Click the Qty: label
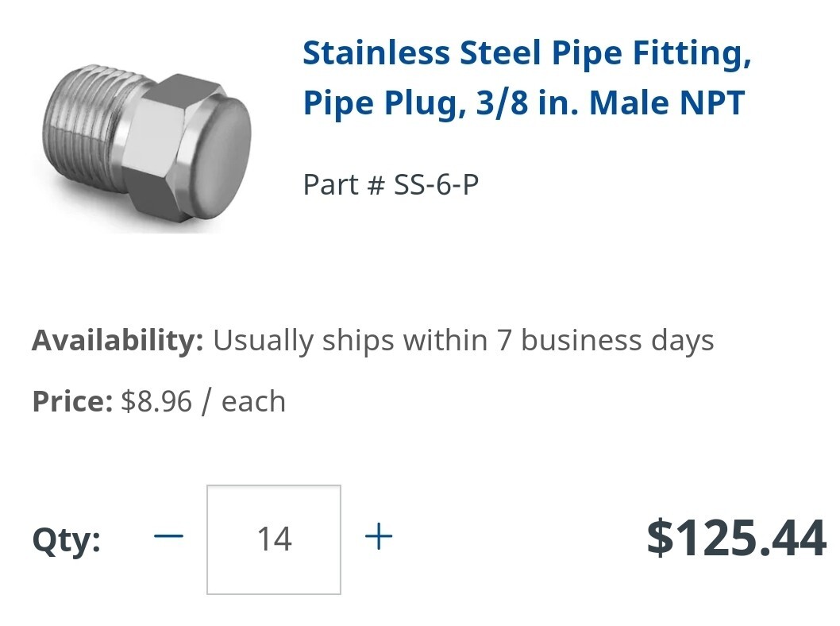840x626 pixels. [x=67, y=540]
